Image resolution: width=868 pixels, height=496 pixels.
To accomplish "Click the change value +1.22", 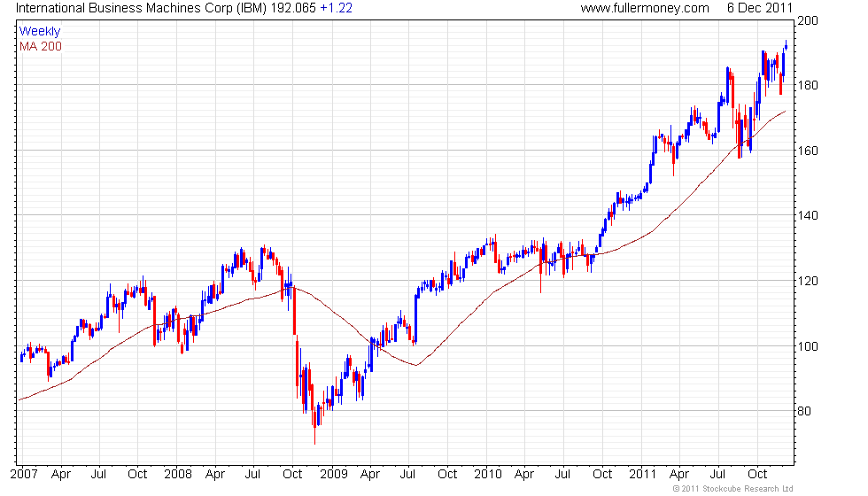I will click(336, 8).
